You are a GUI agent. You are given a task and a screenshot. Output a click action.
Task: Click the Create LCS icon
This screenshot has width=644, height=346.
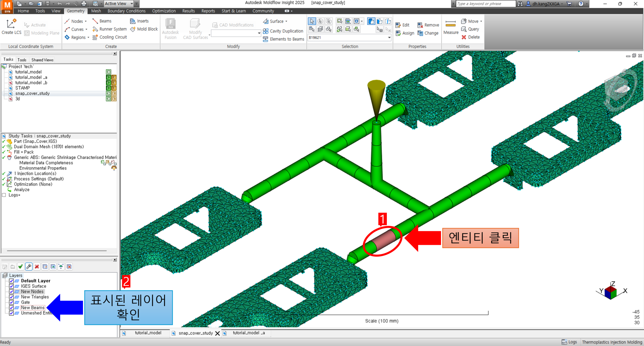[11, 24]
